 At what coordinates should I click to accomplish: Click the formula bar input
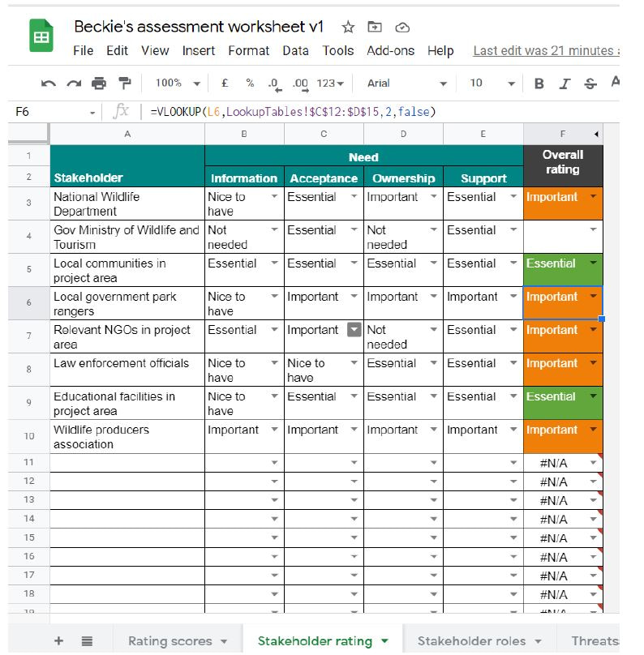coord(365,111)
